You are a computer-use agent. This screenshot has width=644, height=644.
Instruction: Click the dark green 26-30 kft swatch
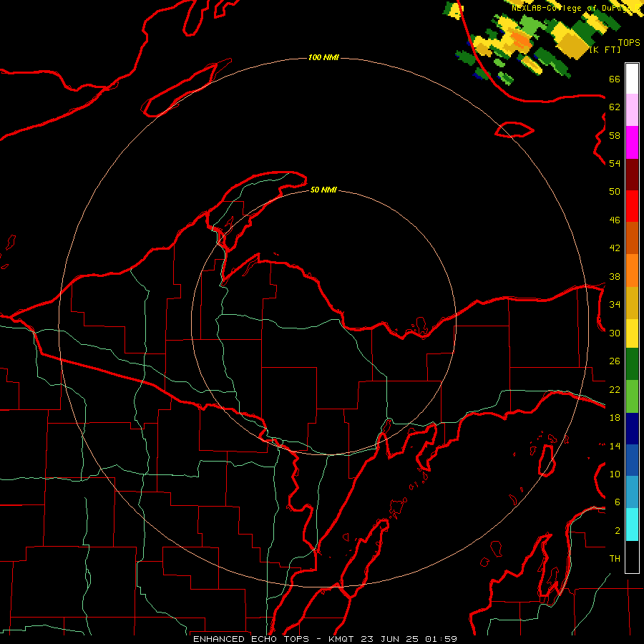point(632,364)
